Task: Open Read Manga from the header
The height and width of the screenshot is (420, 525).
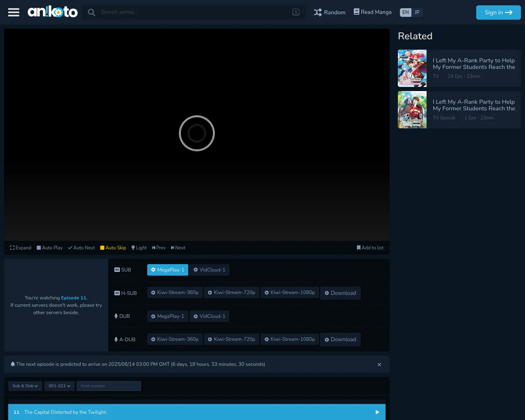Action: (372, 12)
